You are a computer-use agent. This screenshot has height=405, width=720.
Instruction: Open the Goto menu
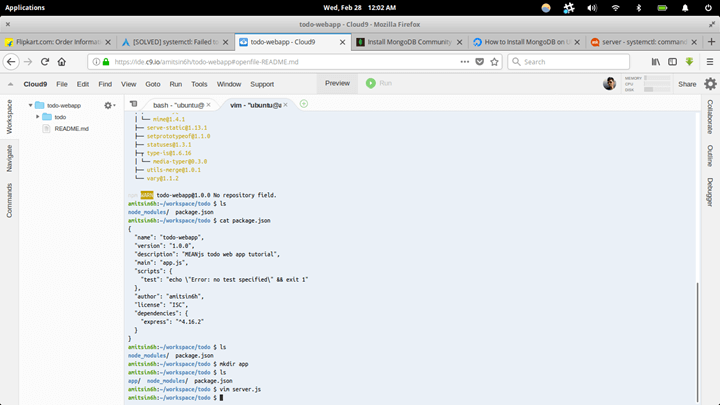pyautogui.click(x=153, y=84)
